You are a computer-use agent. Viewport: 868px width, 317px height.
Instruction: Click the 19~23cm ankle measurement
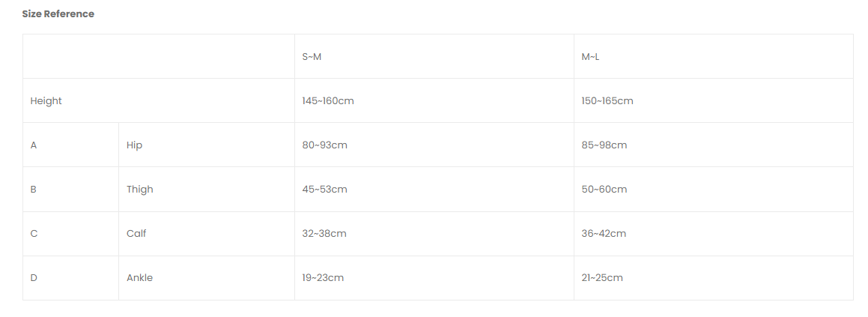pyautogui.click(x=323, y=278)
